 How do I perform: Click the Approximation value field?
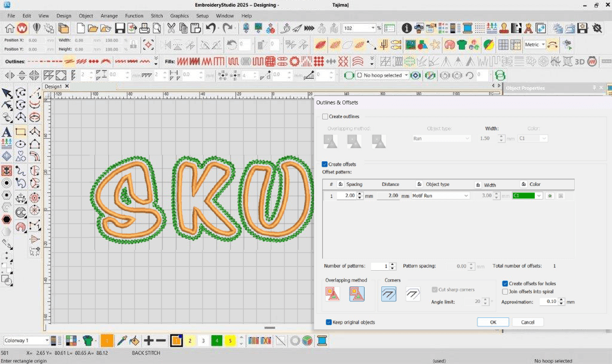[548, 302]
